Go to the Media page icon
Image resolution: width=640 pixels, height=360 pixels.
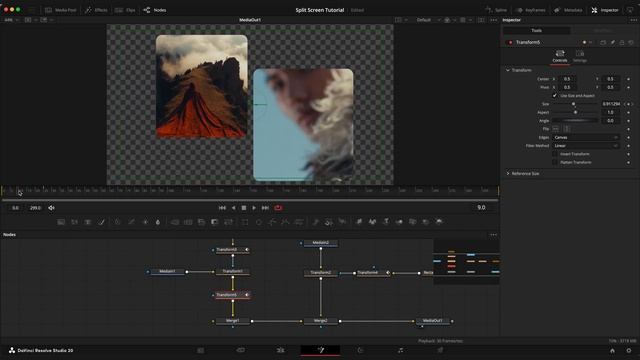(x=200, y=350)
